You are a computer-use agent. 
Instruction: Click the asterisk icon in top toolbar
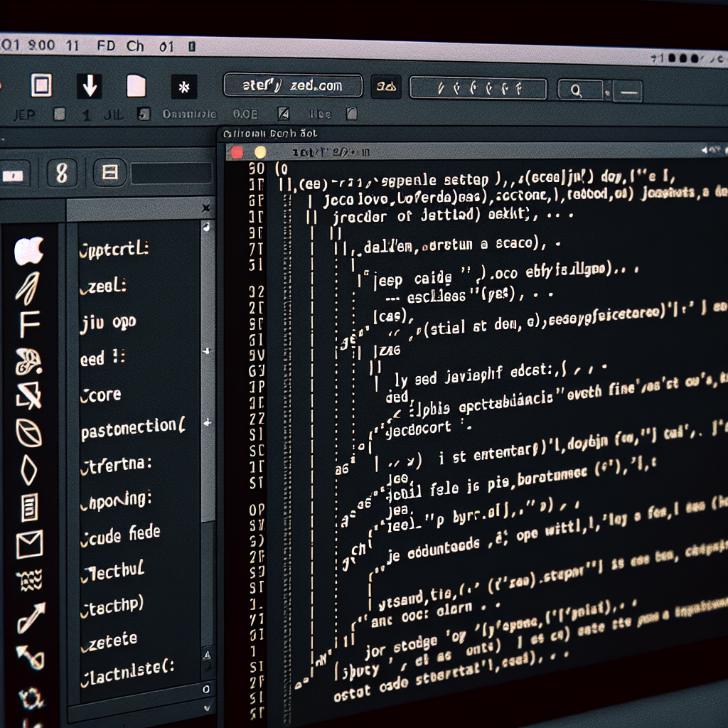click(x=184, y=87)
